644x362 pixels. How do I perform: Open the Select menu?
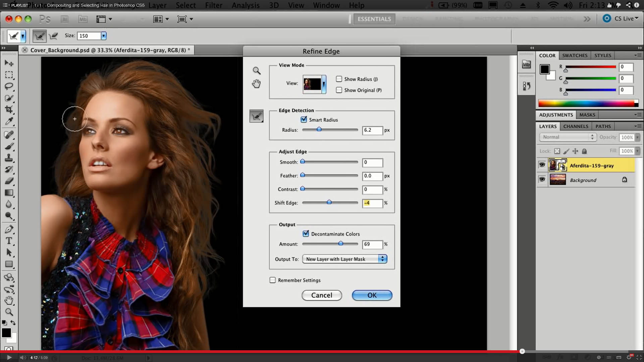click(x=185, y=5)
